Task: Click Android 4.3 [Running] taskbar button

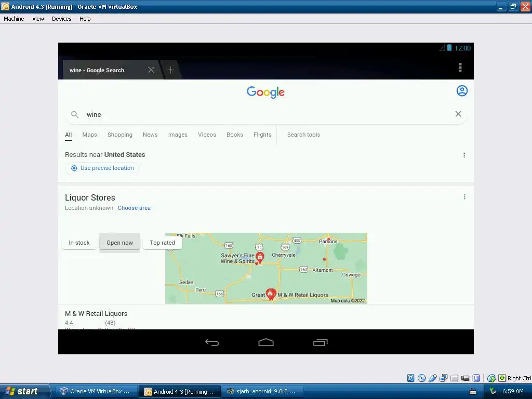Action: tap(180, 391)
